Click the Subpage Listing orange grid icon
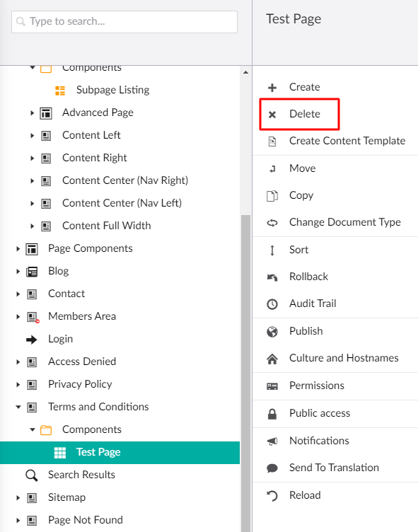This screenshot has height=532, width=418. click(x=60, y=91)
